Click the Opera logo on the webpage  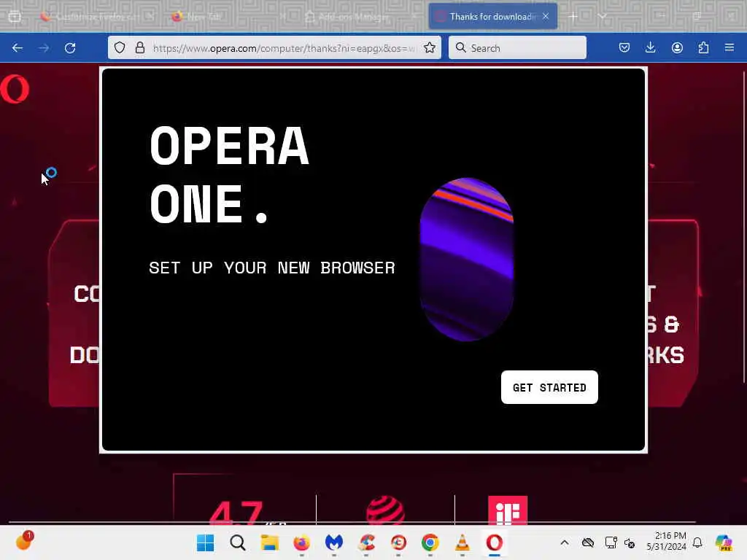[15, 89]
